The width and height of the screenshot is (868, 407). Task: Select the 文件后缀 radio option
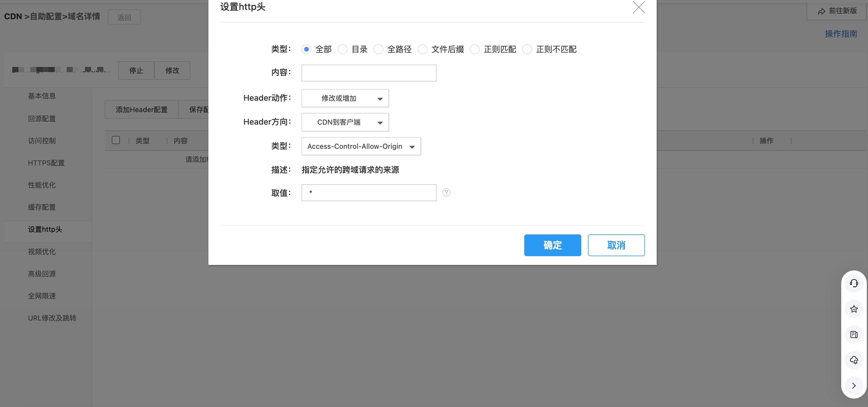pos(422,49)
